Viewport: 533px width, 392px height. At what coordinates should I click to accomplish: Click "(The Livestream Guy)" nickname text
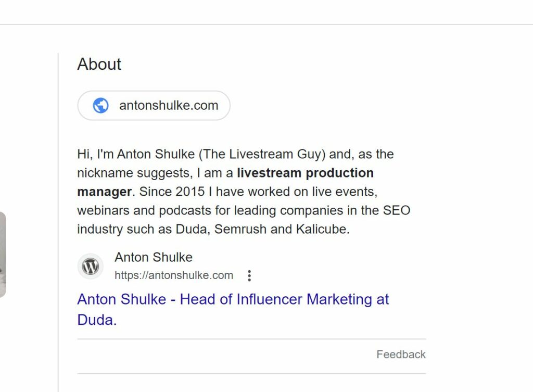point(262,154)
